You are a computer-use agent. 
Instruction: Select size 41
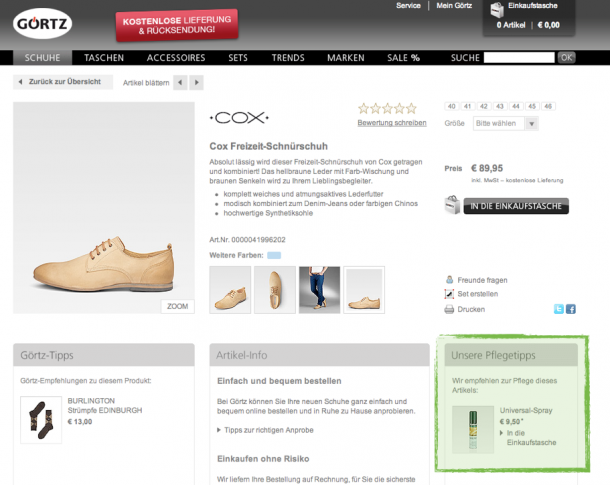pos(468,106)
